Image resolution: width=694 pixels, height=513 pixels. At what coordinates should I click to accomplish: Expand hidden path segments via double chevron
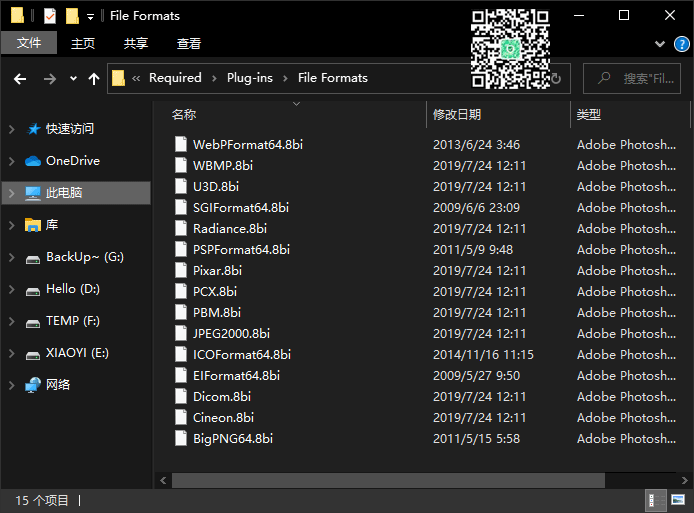[136, 78]
